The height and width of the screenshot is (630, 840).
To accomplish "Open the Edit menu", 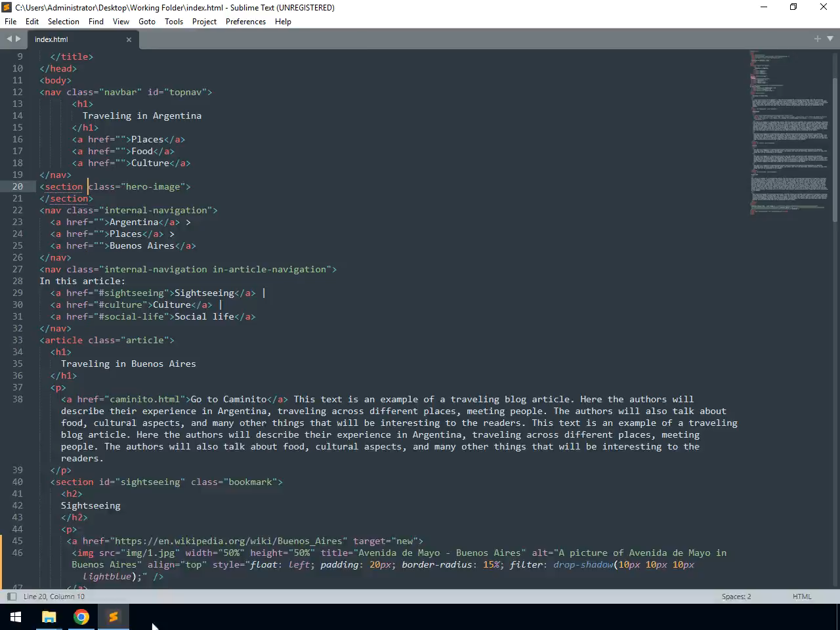I will coord(32,21).
